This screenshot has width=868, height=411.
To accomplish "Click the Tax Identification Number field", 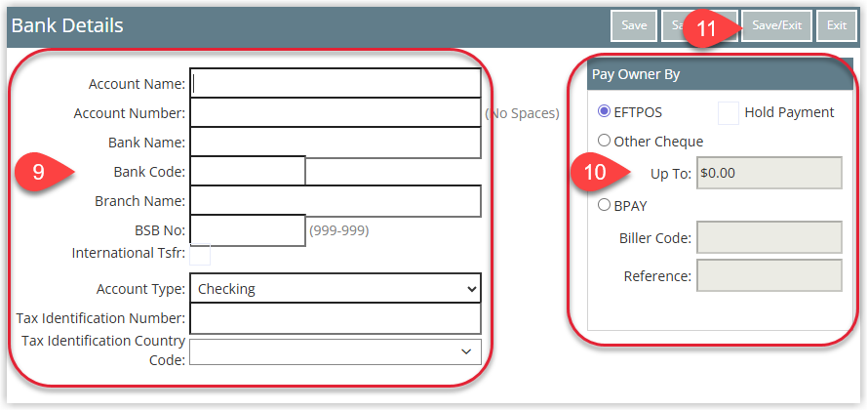I will (x=335, y=318).
